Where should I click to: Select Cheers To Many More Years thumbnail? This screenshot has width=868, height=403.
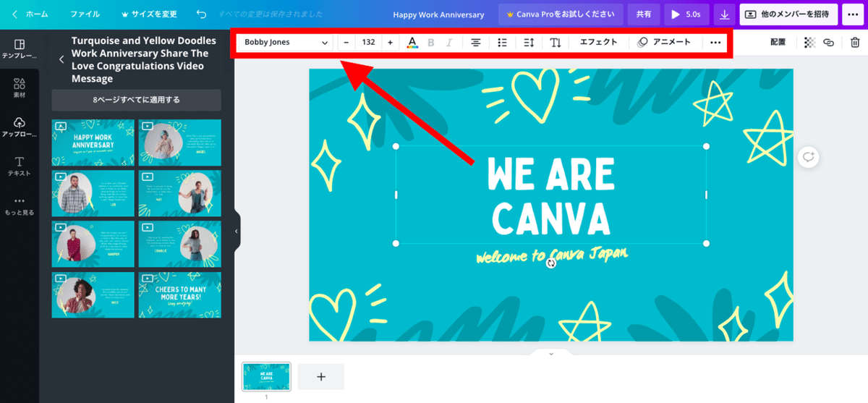tap(179, 294)
